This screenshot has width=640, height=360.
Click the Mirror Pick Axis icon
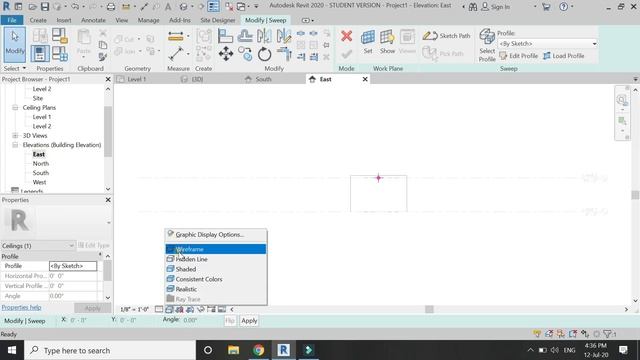[x=264, y=36]
